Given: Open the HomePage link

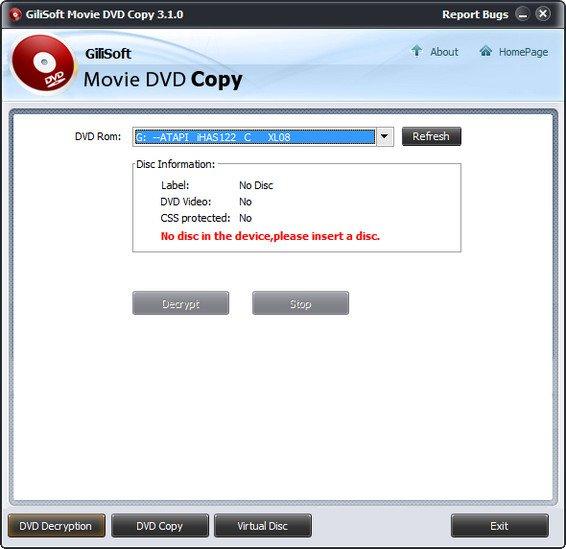Looking at the screenshot, I should tap(523, 52).
